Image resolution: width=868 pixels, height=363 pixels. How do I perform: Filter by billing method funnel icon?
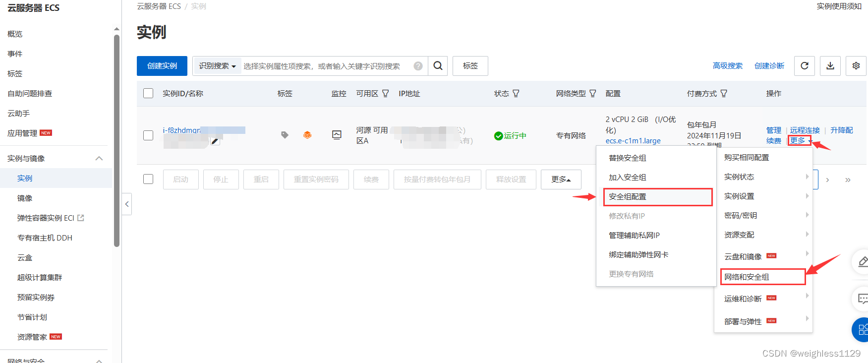pos(724,93)
